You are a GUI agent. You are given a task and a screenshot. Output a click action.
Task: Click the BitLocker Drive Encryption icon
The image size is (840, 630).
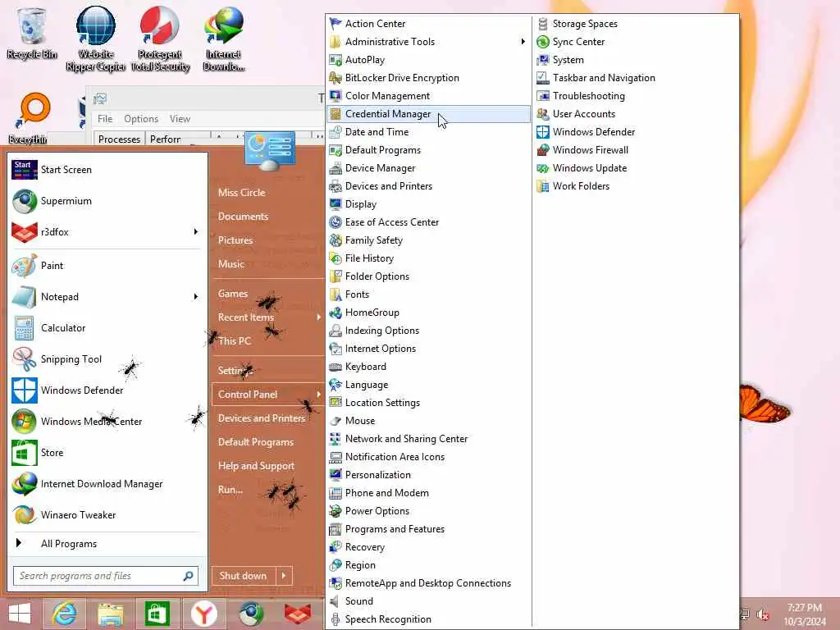[x=336, y=78]
